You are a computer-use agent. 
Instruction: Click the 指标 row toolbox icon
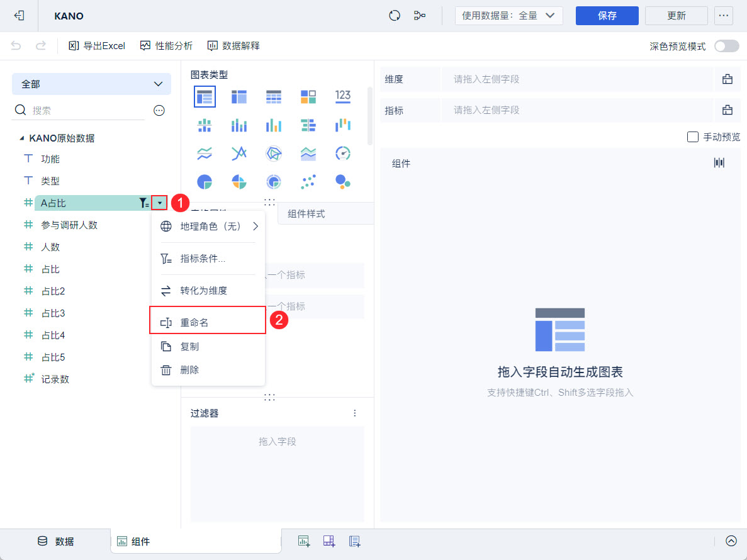click(x=727, y=110)
